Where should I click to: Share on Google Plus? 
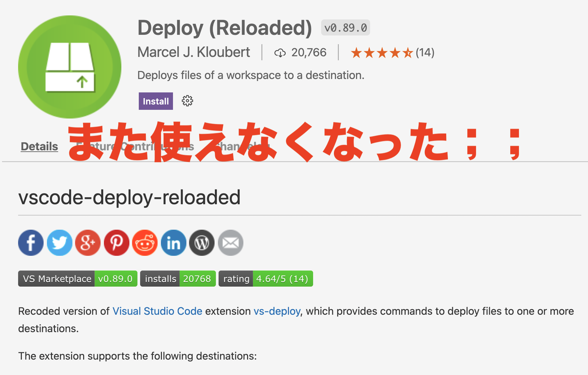coord(88,243)
